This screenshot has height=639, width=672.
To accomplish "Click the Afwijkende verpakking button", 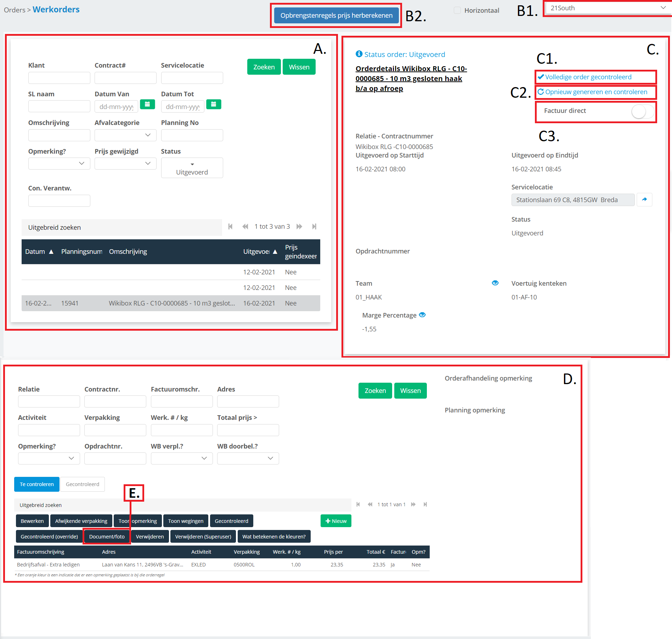I will pos(81,521).
